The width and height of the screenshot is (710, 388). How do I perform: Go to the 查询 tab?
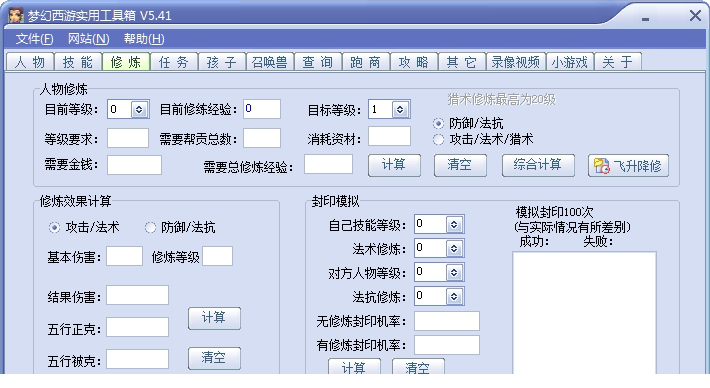click(x=318, y=62)
